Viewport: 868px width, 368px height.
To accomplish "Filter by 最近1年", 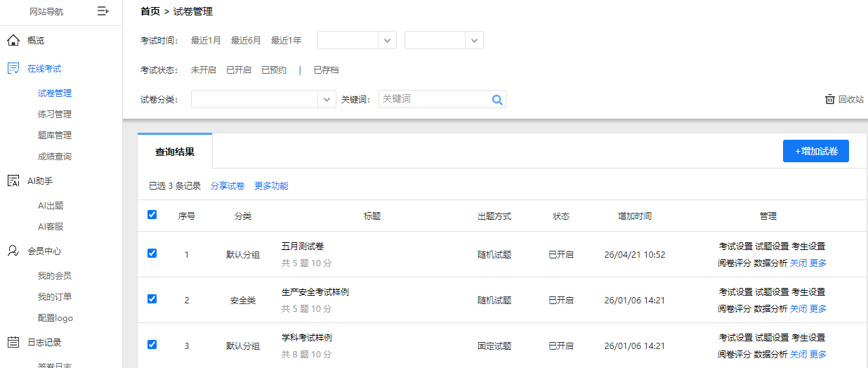I will (287, 41).
